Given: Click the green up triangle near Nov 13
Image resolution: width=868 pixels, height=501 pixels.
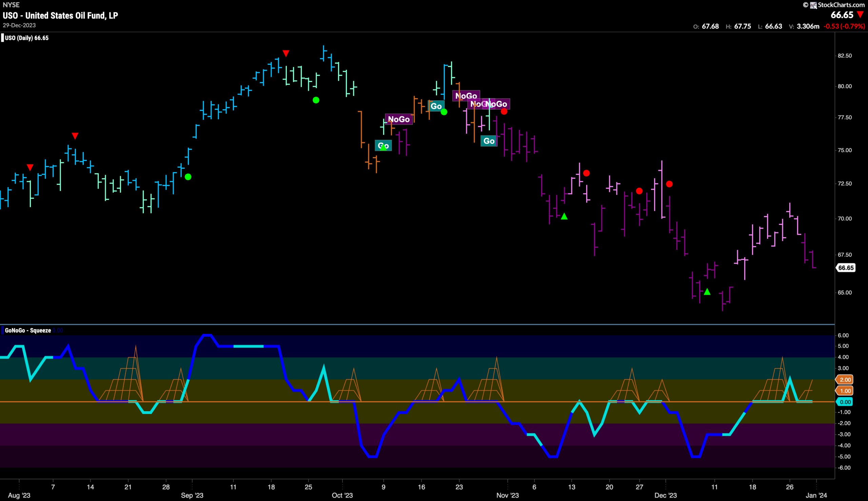Looking at the screenshot, I should coord(564,216).
